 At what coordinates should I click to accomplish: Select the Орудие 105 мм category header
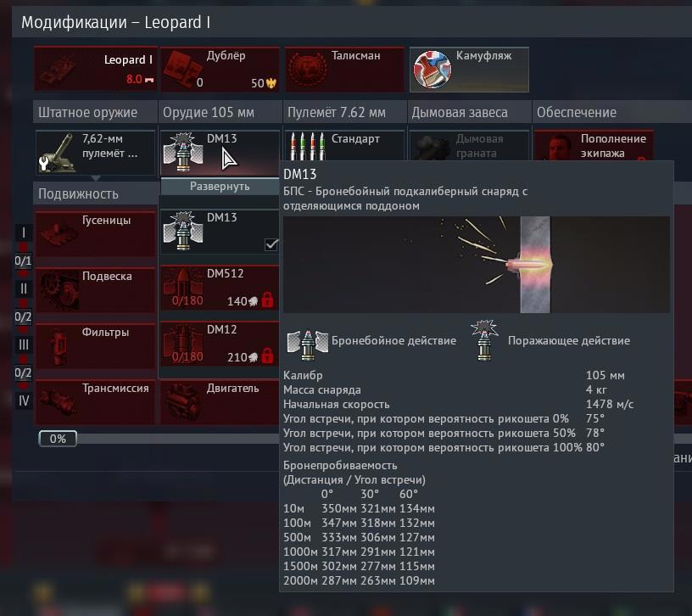click(x=220, y=112)
